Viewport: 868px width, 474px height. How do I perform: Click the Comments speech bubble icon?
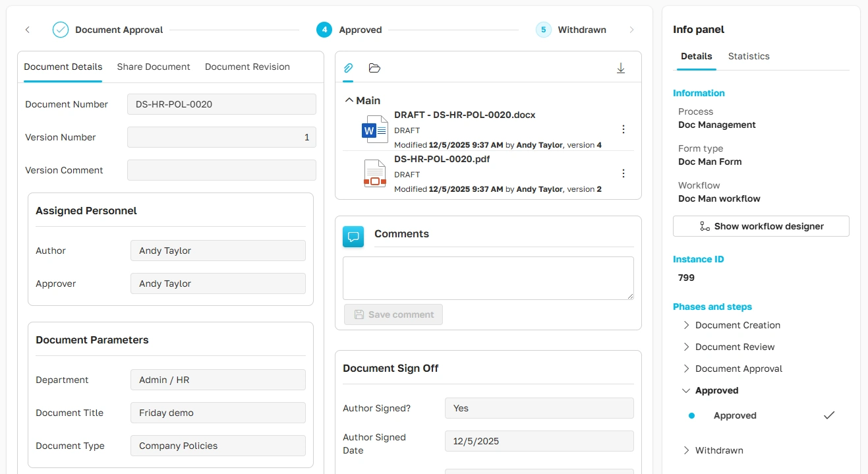353,235
